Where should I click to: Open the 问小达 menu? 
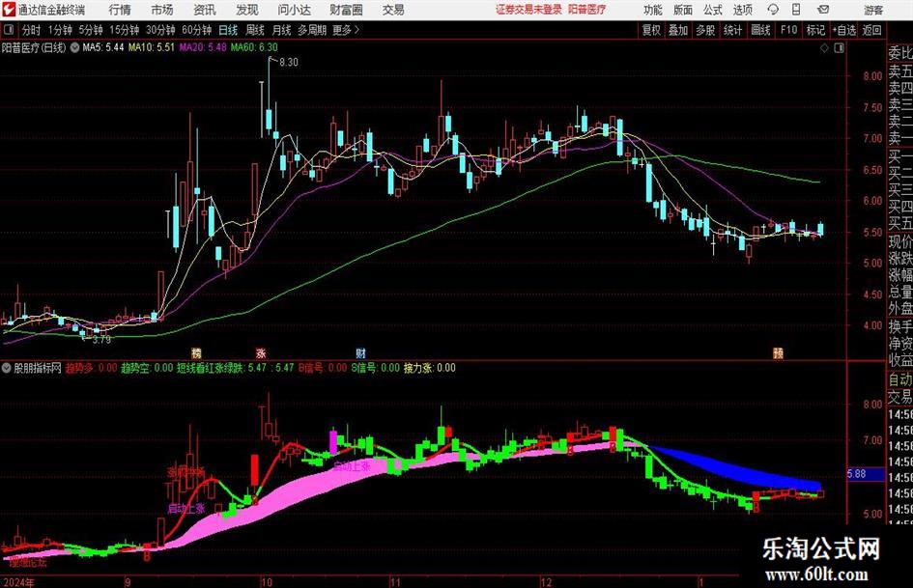coord(294,10)
